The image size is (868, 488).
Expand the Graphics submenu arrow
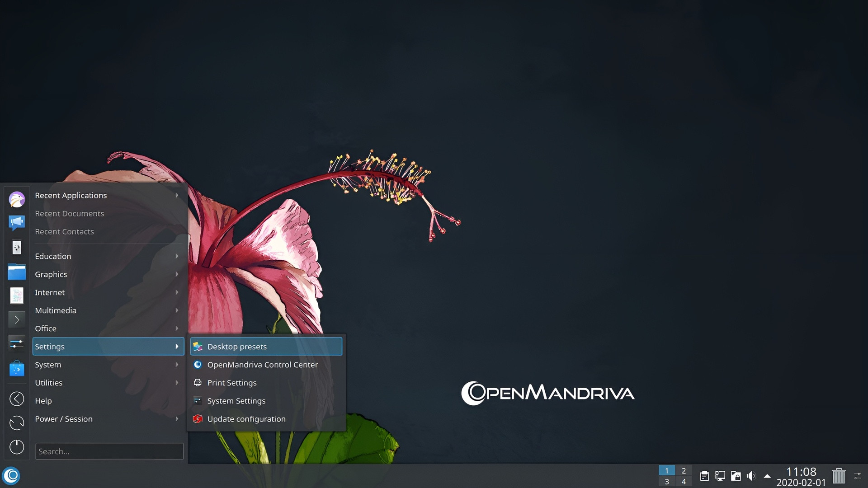[x=176, y=274]
